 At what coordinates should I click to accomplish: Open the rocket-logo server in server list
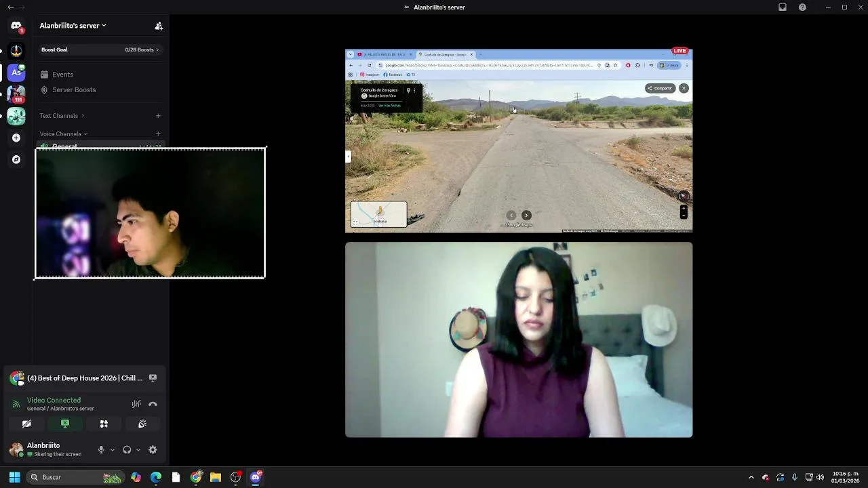click(x=16, y=49)
